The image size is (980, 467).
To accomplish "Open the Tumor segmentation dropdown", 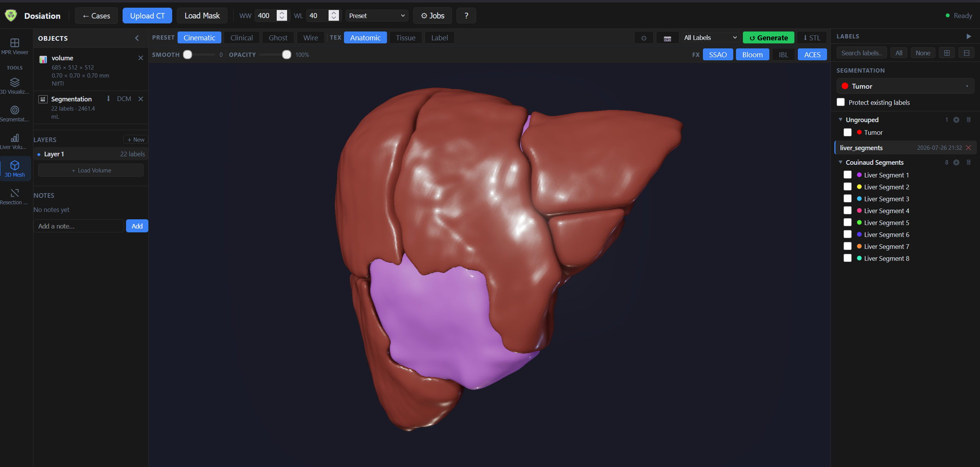I will pos(905,86).
